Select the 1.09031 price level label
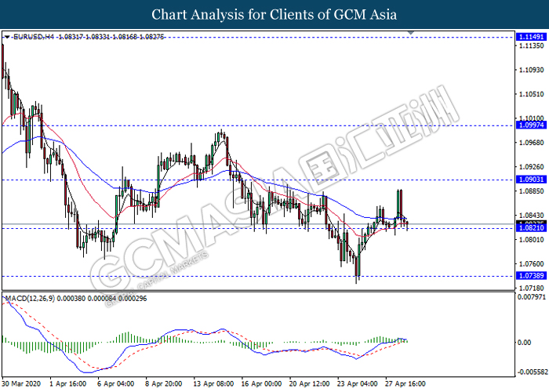The height and width of the screenshot is (392, 549). 531,180
